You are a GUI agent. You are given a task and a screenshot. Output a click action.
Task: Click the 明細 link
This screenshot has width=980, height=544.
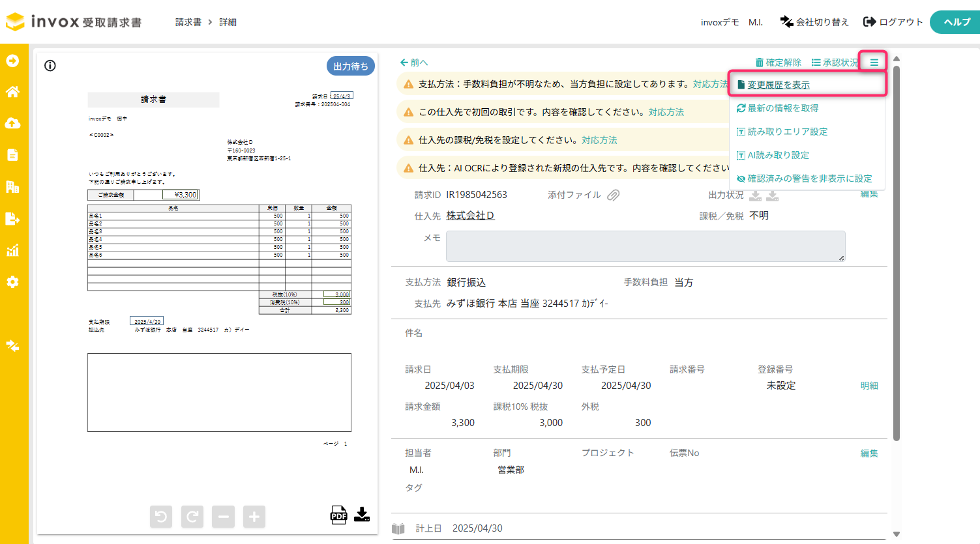coord(869,386)
